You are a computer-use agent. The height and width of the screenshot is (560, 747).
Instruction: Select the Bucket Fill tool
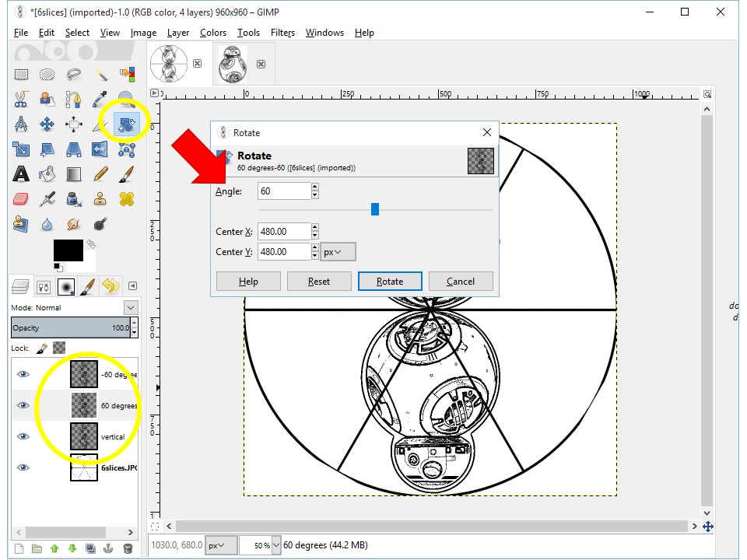point(47,174)
